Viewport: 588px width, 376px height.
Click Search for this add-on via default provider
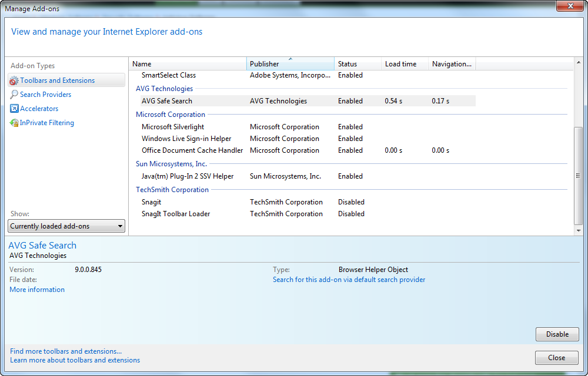click(349, 280)
